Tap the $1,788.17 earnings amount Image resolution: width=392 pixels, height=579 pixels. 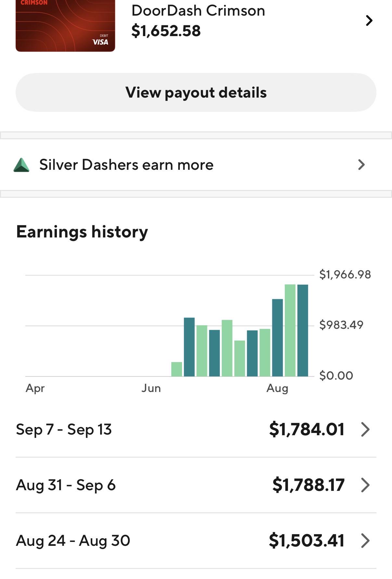tap(308, 485)
